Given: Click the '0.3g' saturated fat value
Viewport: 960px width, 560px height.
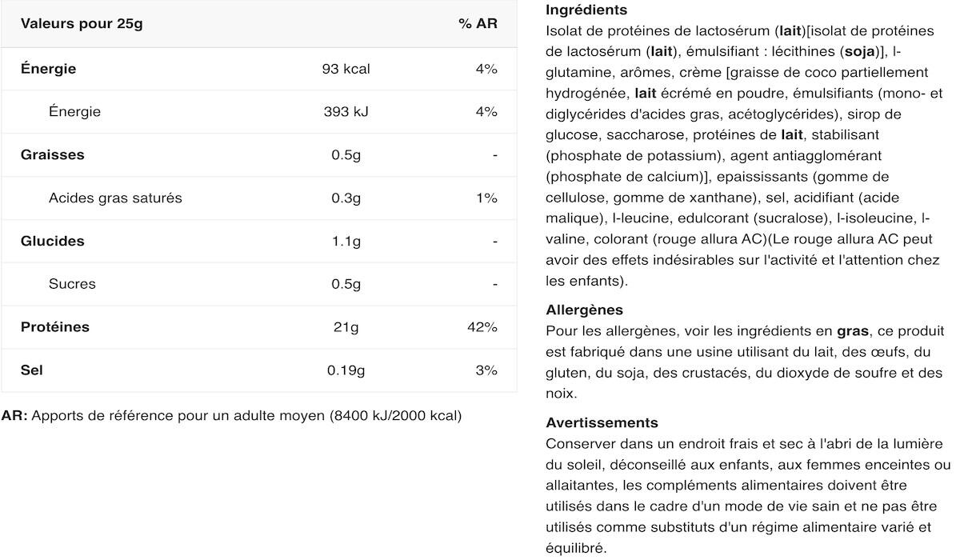Looking at the screenshot, I should point(346,198).
